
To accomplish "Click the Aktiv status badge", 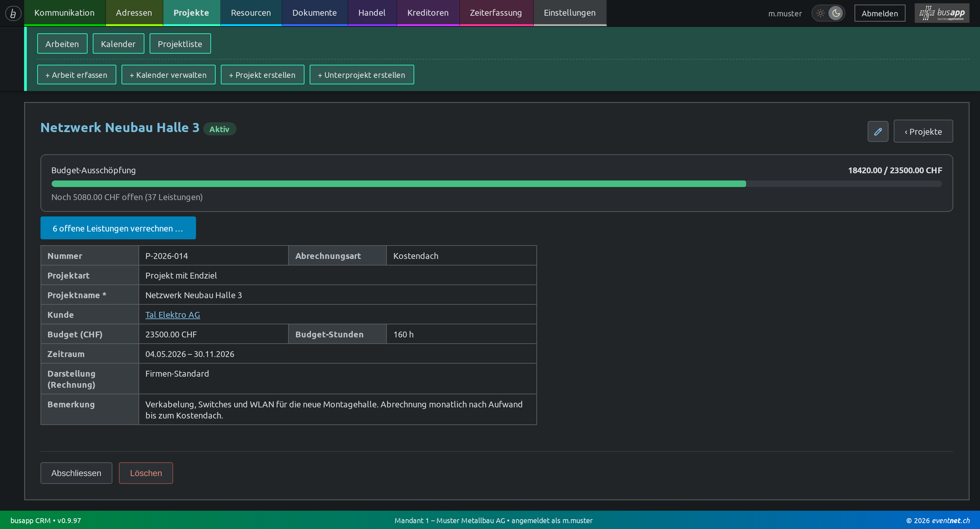I will [220, 129].
